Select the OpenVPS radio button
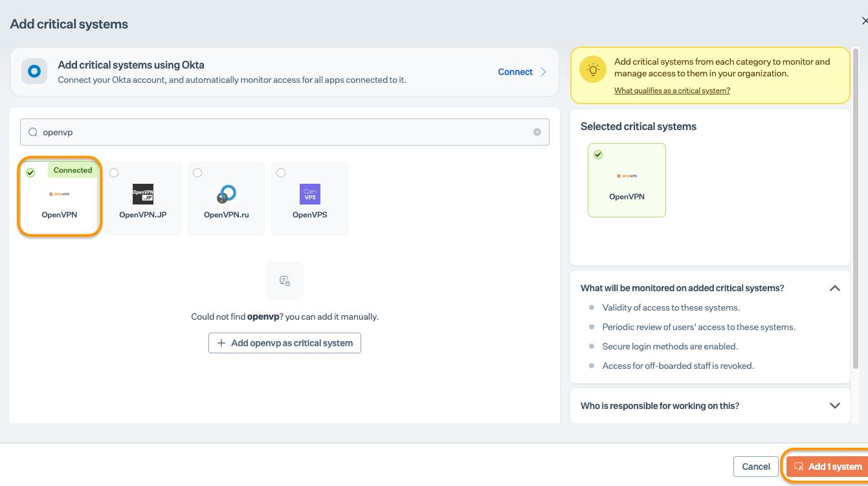The height and width of the screenshot is (486, 868). coord(281,173)
